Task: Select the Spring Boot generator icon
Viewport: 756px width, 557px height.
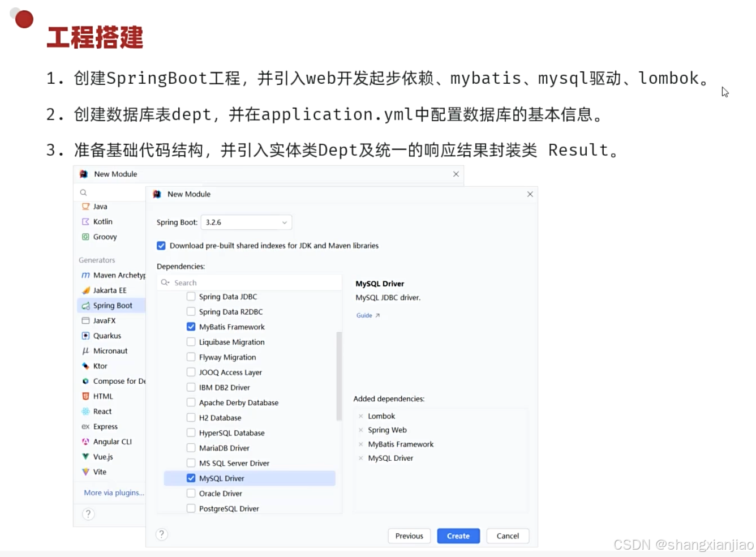Action: click(85, 306)
